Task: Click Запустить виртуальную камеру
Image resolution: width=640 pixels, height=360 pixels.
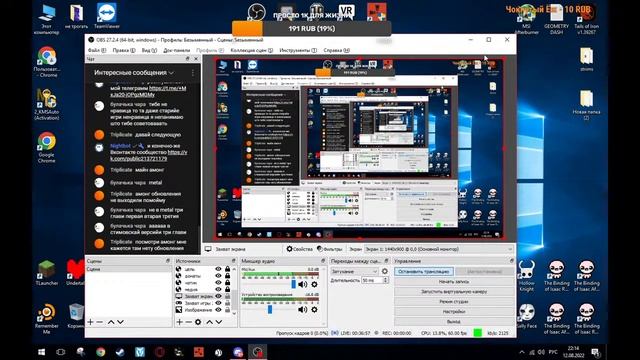Action: click(x=454, y=292)
